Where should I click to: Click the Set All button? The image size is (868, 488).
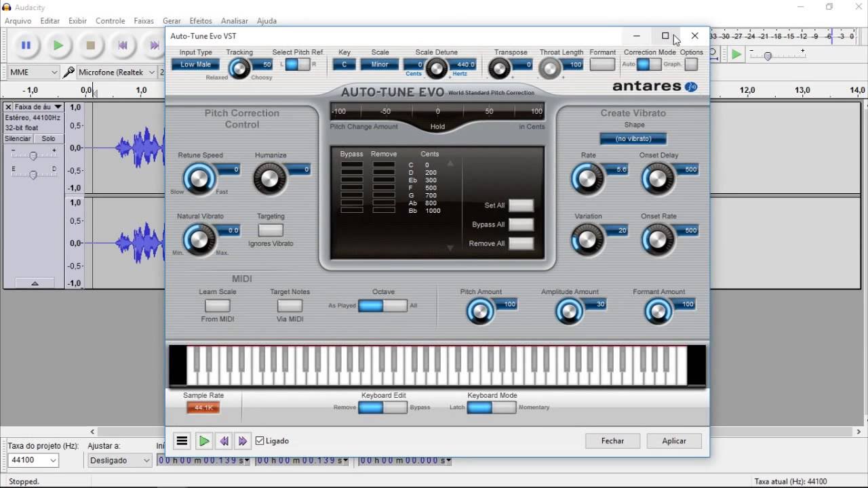coord(521,205)
